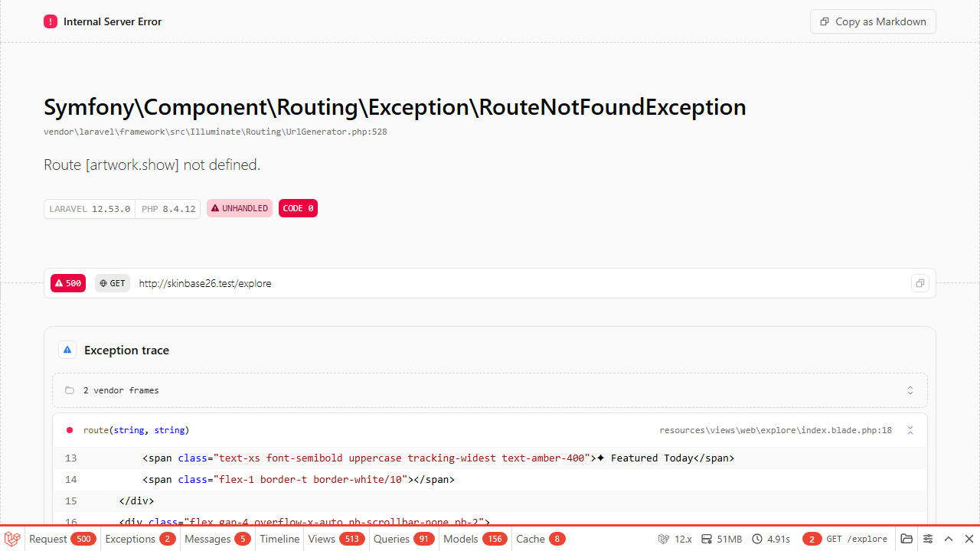This screenshot has width=980, height=551.
Task: Copy the request URL with the copy icon
Action: (x=920, y=283)
